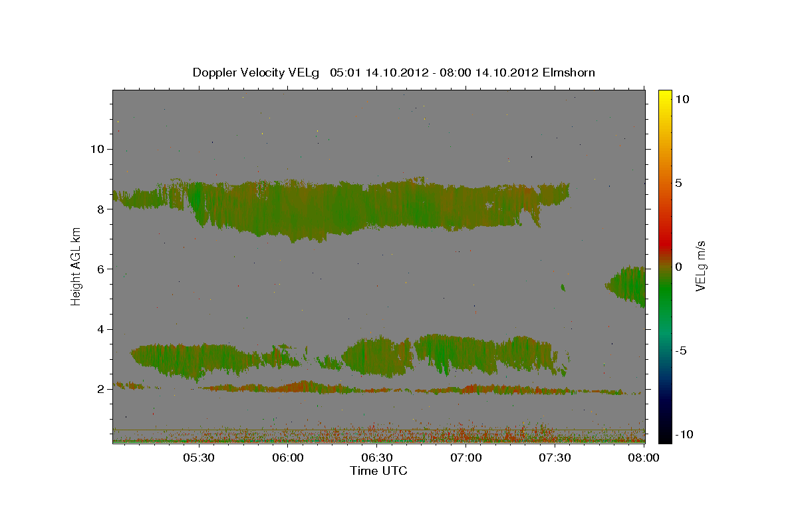
Task: Select the 05:30 time tick label
Action: pos(199,458)
